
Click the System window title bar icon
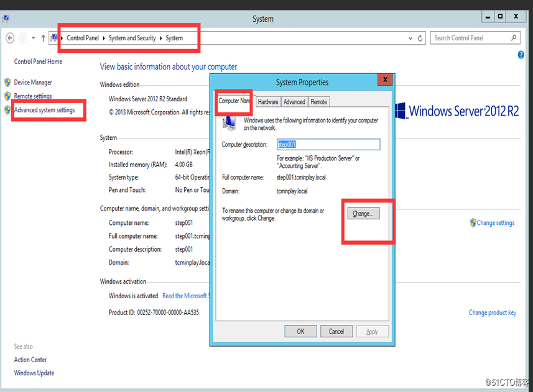(x=6, y=19)
